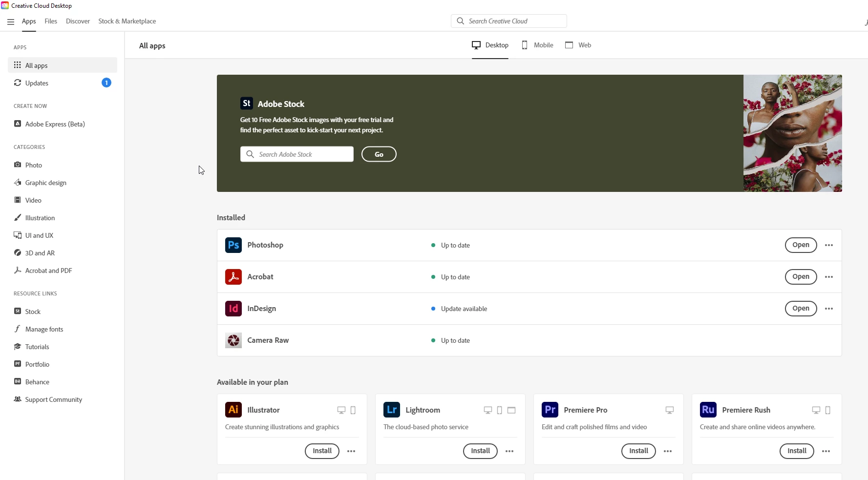This screenshot has width=868, height=480.
Task: Open the hamburger menu icon
Action: (x=11, y=21)
